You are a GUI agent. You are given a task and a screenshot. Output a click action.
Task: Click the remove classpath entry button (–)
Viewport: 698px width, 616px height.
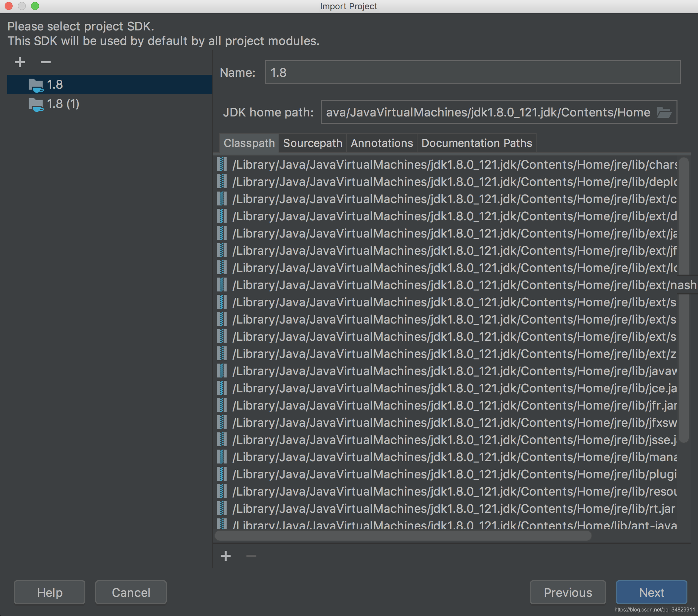coord(251,555)
